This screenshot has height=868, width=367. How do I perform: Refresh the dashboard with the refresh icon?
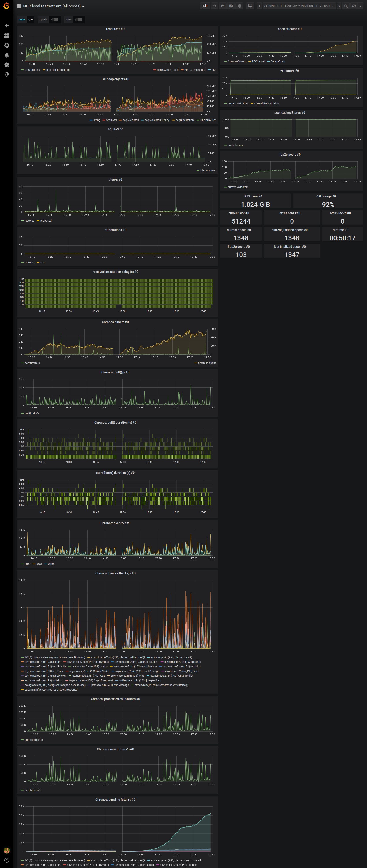coord(354,6)
